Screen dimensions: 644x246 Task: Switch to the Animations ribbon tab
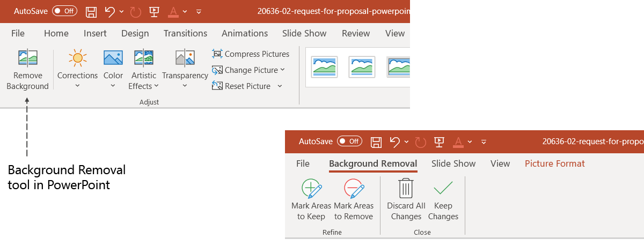click(x=245, y=33)
